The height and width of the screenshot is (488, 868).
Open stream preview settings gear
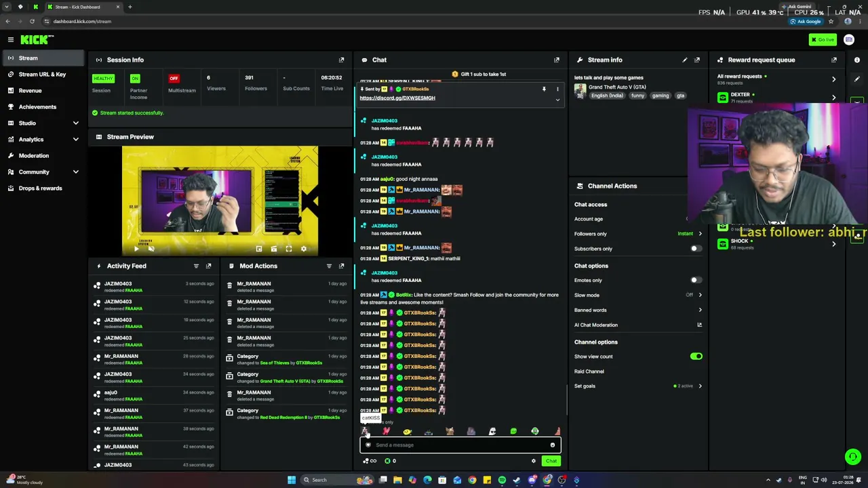pyautogui.click(x=303, y=249)
